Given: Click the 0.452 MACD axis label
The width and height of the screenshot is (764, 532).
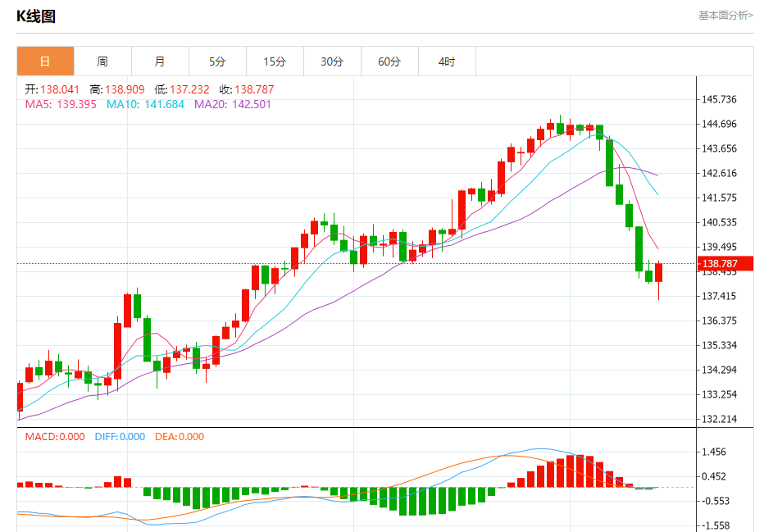Looking at the screenshot, I should coord(714,476).
